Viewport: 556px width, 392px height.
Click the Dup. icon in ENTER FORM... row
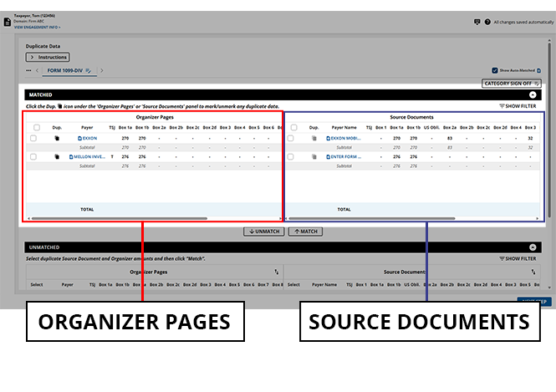(x=314, y=156)
